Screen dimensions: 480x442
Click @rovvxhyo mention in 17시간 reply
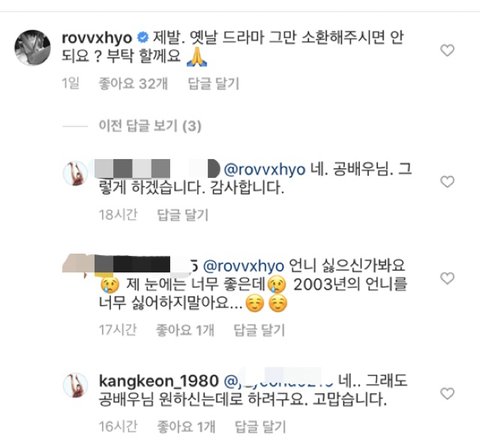(x=244, y=266)
